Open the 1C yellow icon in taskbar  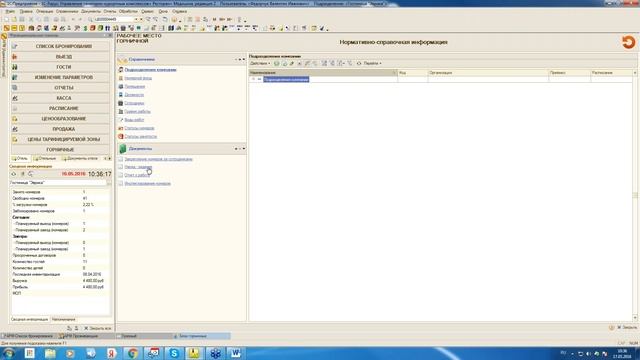click(194, 353)
